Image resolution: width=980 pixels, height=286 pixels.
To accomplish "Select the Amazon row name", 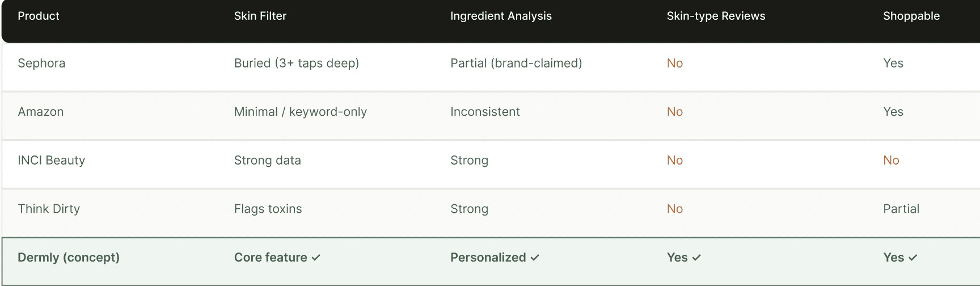I will tap(41, 112).
